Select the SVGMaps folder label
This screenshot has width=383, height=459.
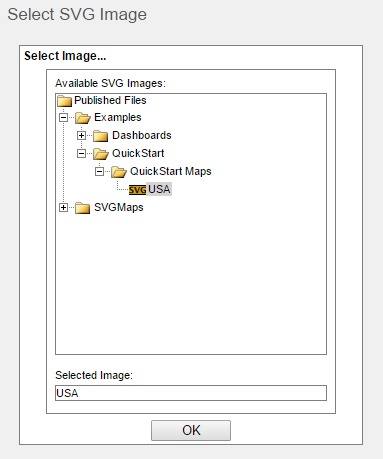point(119,207)
